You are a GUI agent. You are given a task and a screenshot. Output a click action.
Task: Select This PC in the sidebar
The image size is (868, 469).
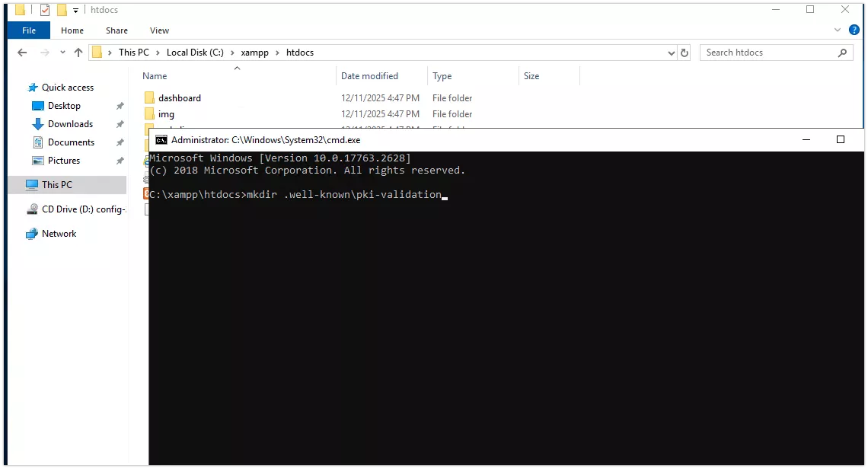click(x=55, y=184)
